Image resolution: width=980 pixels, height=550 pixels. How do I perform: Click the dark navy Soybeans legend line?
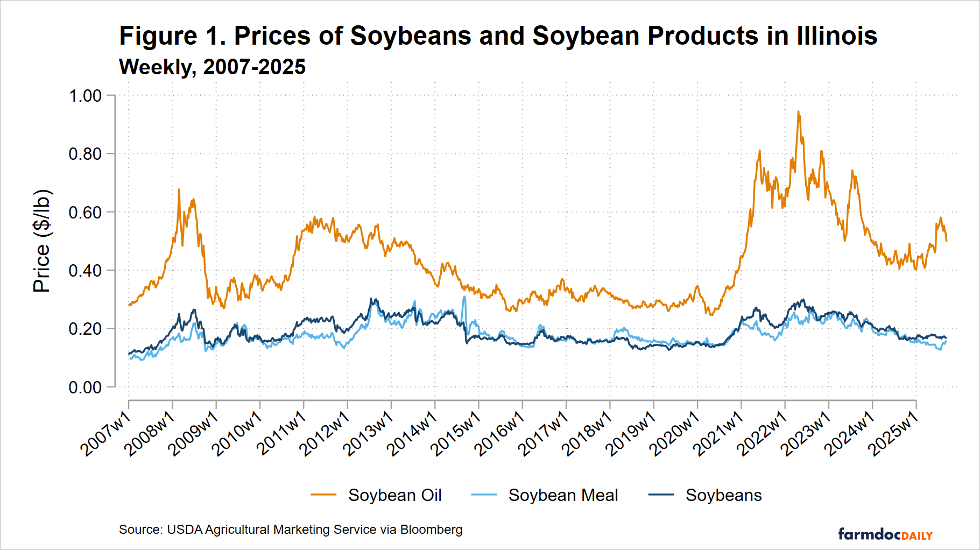pos(661,495)
